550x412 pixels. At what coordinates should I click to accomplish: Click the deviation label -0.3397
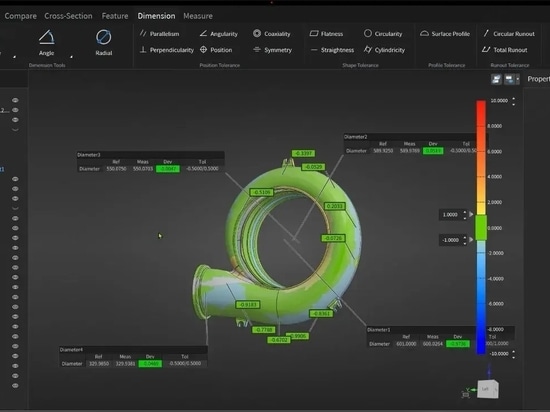coord(303,153)
